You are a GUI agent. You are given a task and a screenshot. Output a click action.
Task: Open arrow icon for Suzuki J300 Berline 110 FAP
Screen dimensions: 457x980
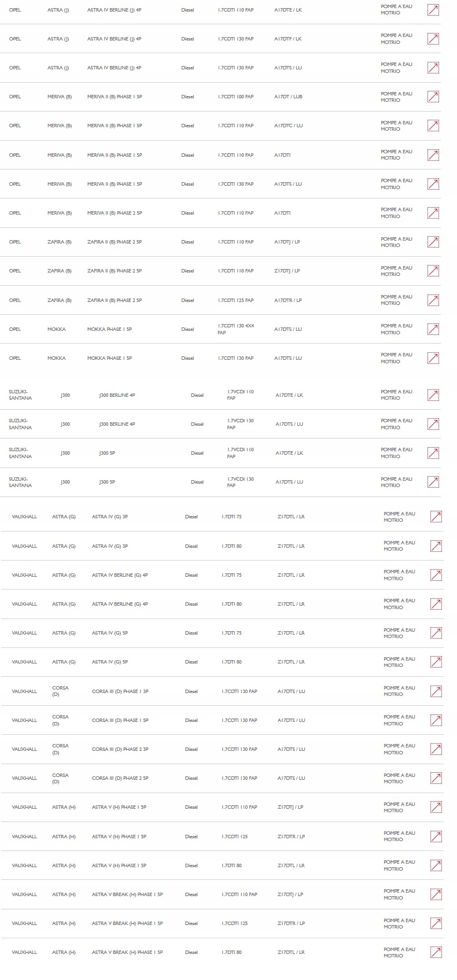[x=433, y=395]
